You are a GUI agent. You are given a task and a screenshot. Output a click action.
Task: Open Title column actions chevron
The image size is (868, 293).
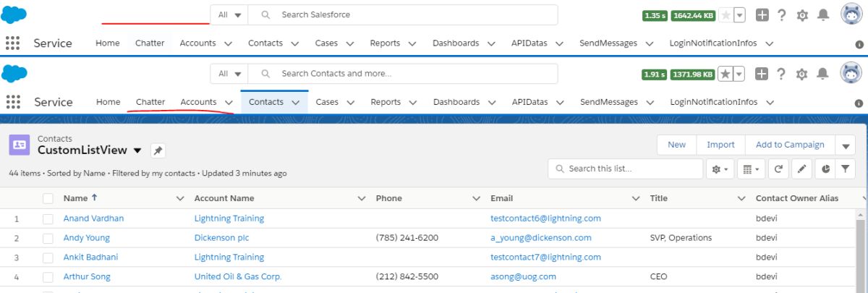pyautogui.click(x=741, y=198)
